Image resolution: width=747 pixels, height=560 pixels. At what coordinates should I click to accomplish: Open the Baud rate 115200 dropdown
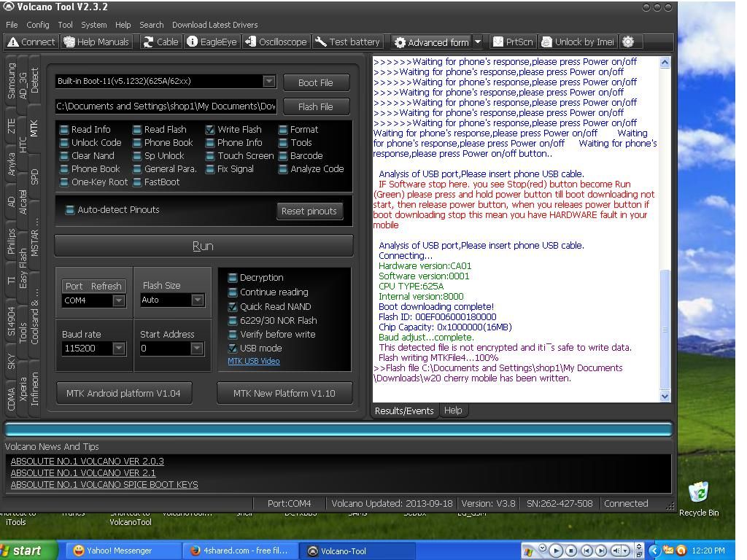[119, 349]
